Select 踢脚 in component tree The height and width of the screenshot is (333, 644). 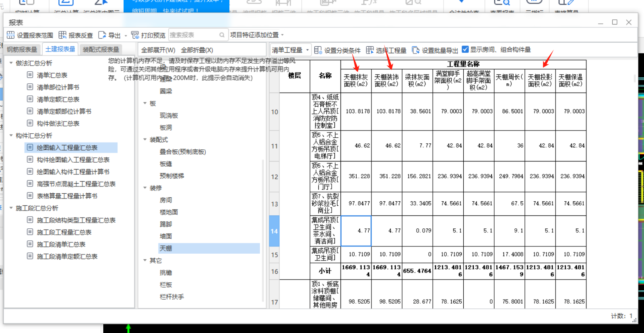pyautogui.click(x=166, y=224)
